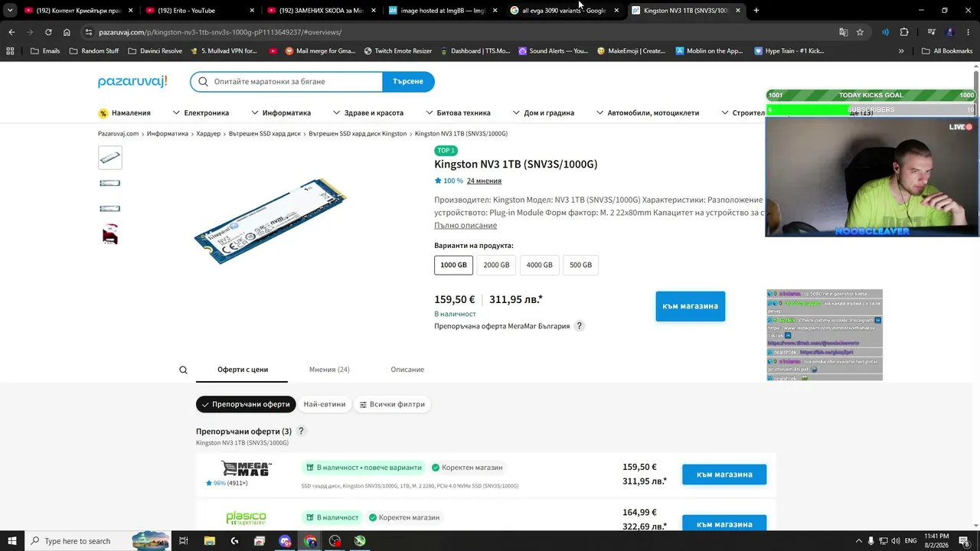Select the red product box thumbnail
Image resolution: width=980 pixels, height=551 pixels.
click(110, 233)
